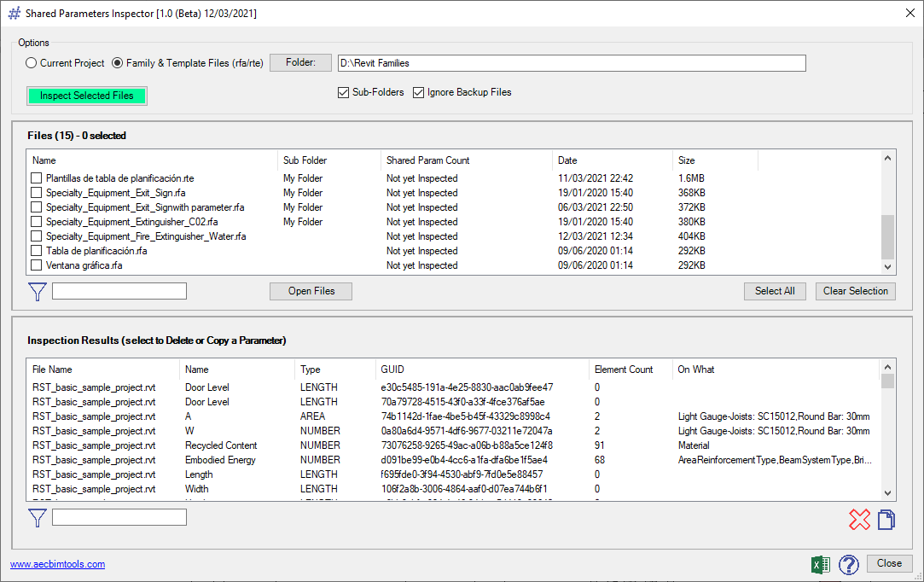Select the Current Project radio button

coord(31,62)
